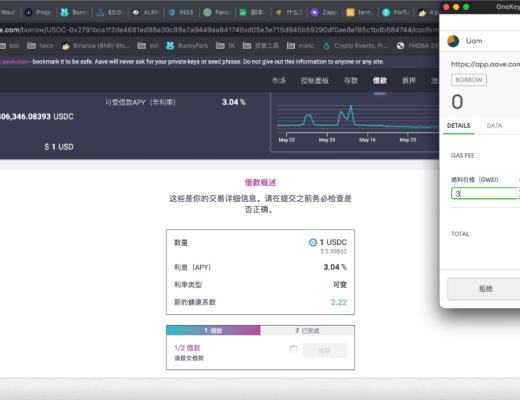The height and width of the screenshot is (400, 520).
Task: Open the Crypto Events bookmark
Action: [x=355, y=45]
